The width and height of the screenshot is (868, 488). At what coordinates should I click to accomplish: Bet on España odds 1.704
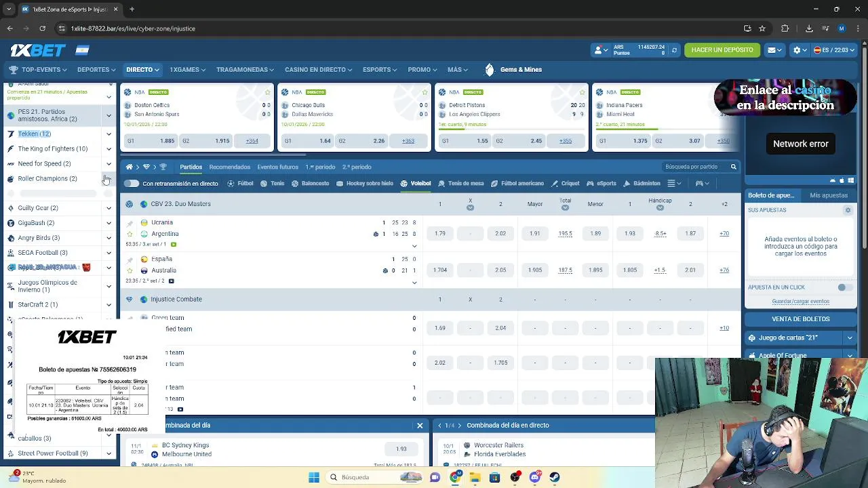coord(439,270)
